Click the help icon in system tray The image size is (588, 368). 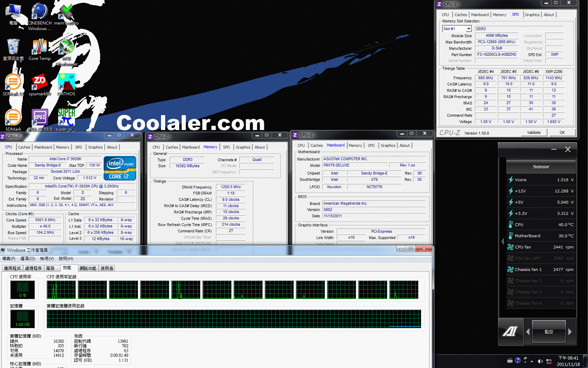(518, 360)
